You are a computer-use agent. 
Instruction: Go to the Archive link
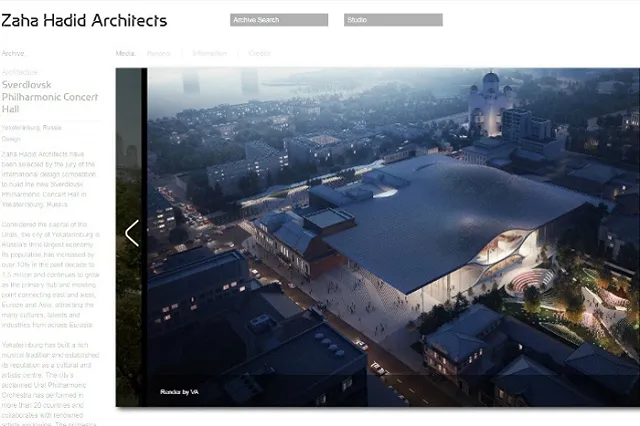coord(13,53)
